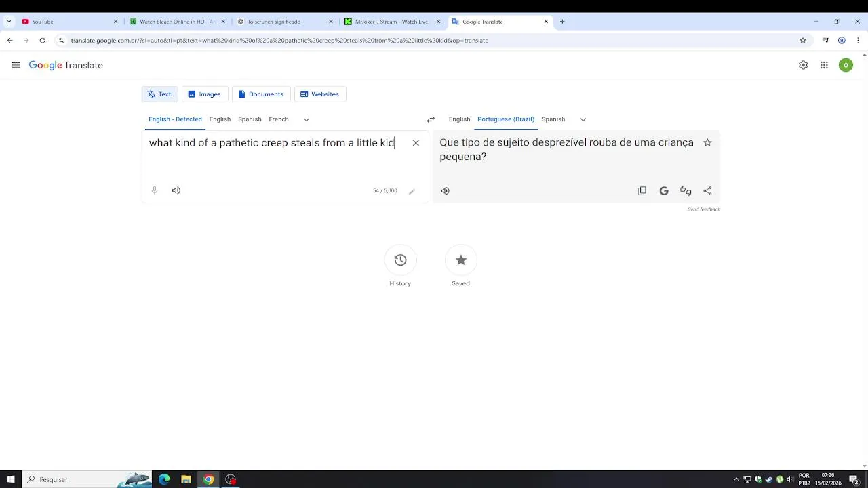The image size is (868, 488).
Task: Choose Spanish as target language
Action: [x=553, y=119]
